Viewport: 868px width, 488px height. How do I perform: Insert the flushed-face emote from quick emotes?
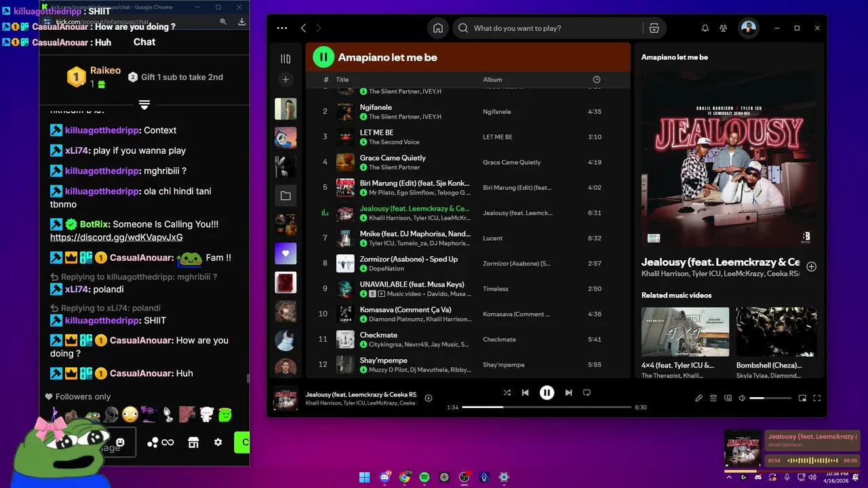[130, 414]
